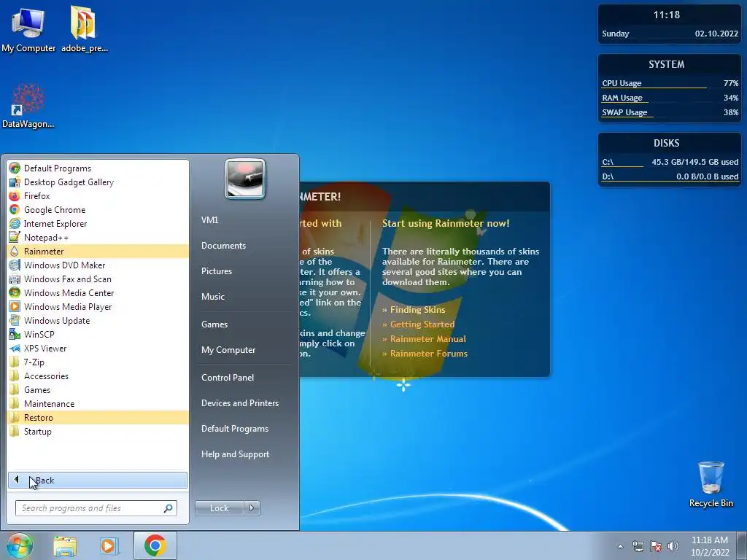Open My Computer from Start menu
Image resolution: width=747 pixels, height=560 pixels.
(x=228, y=349)
